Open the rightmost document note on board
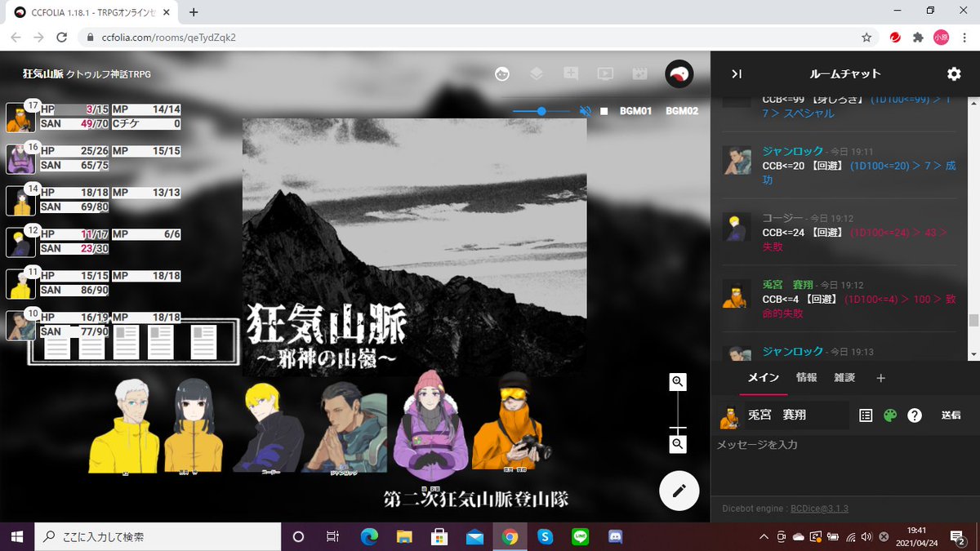The image size is (980, 551). pos(203,342)
